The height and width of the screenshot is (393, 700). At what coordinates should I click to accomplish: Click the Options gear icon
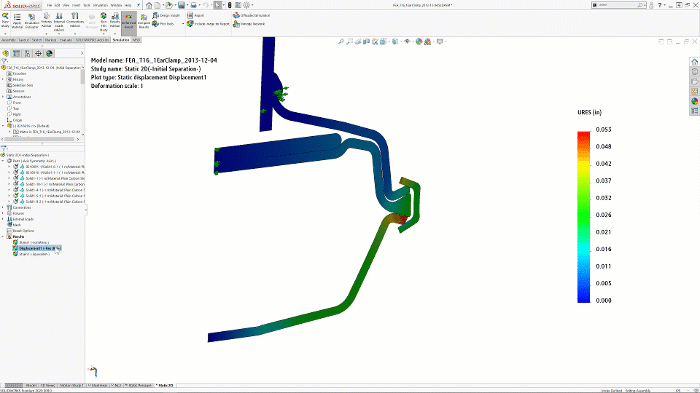[246, 5]
